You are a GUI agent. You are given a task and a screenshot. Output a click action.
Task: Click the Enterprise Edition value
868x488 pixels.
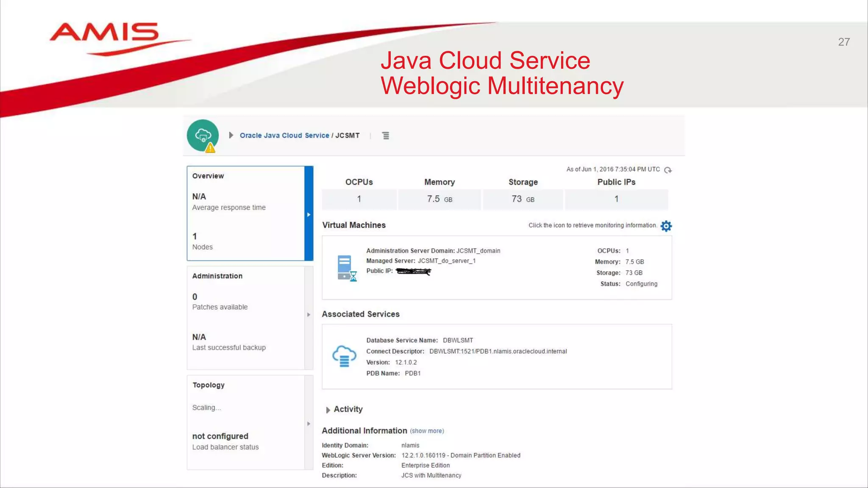click(x=426, y=465)
